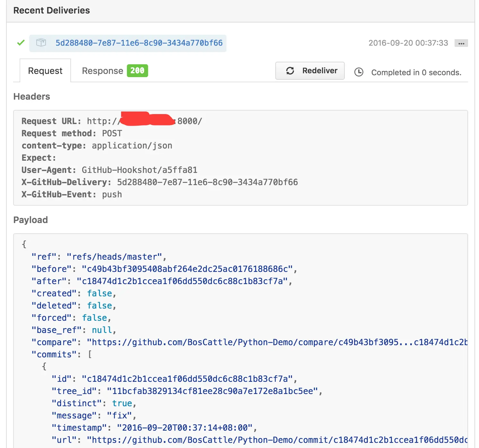The height and width of the screenshot is (448, 479).
Task: Click the X-GitHub-Delivery header value
Action: (x=207, y=182)
